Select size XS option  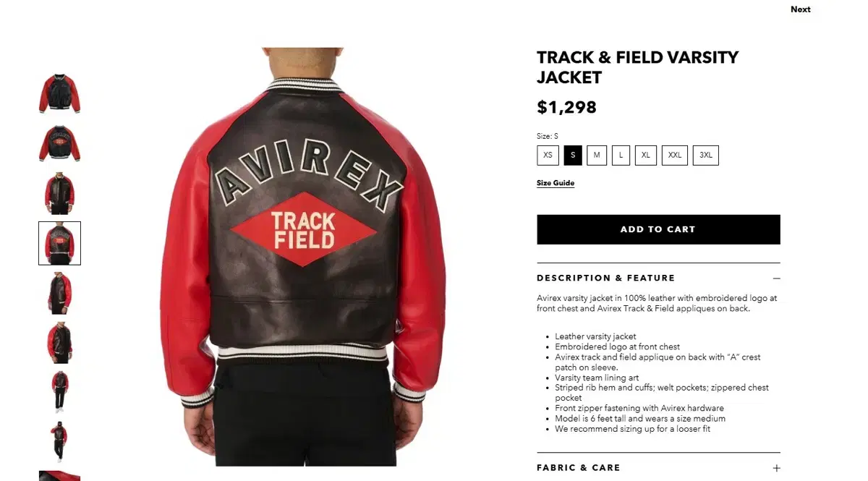[548, 156]
